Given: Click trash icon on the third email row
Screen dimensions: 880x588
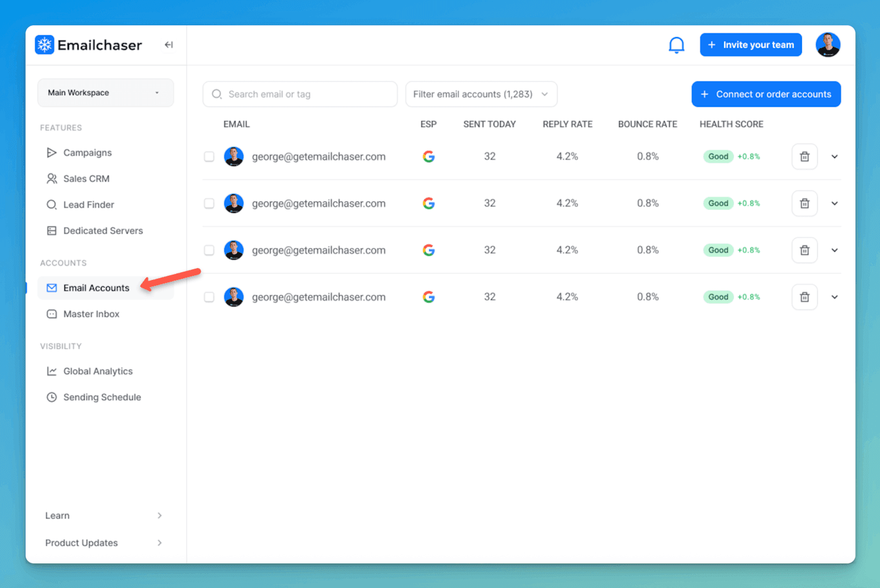Looking at the screenshot, I should [804, 251].
